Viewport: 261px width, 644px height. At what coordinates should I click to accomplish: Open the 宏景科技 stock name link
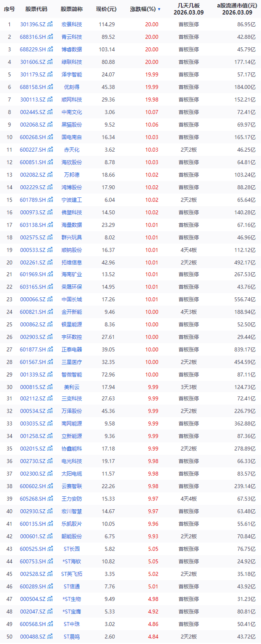(x=71, y=24)
